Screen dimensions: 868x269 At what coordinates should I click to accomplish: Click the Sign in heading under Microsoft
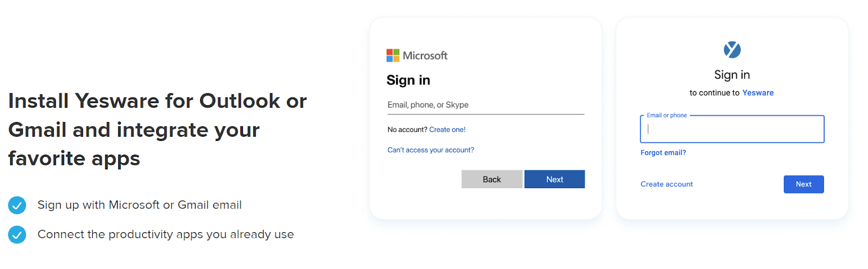[x=408, y=80]
